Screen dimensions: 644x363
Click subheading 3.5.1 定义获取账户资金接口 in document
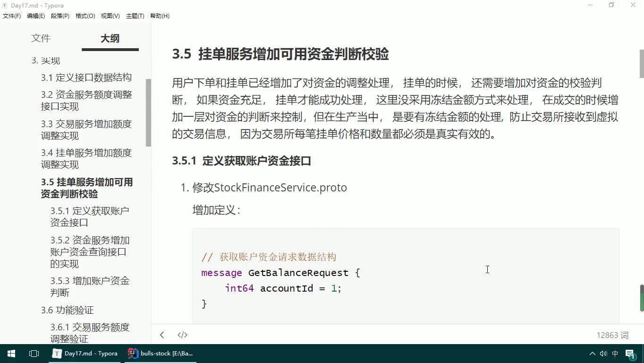coord(242,161)
